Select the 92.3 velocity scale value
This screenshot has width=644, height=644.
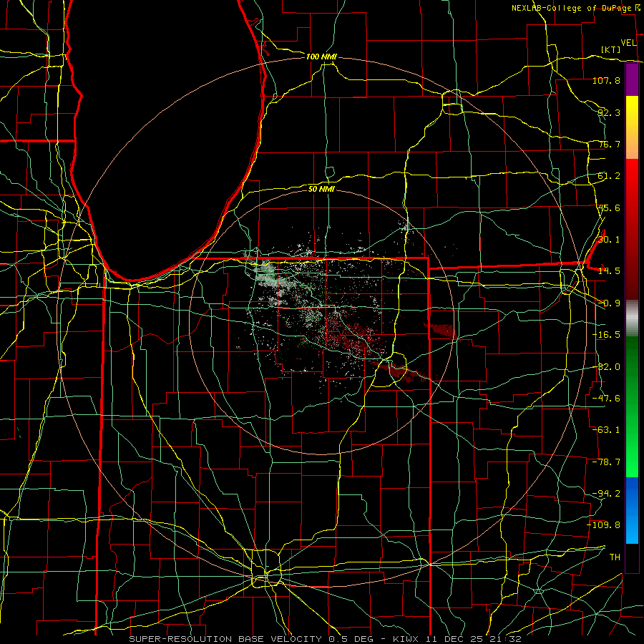pos(609,112)
